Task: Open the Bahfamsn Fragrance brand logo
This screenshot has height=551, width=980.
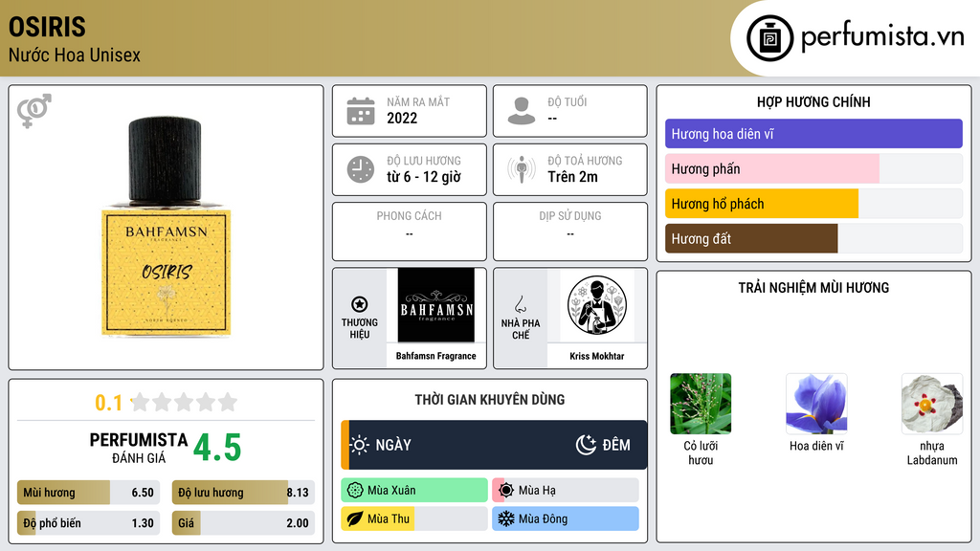Action: (436, 305)
